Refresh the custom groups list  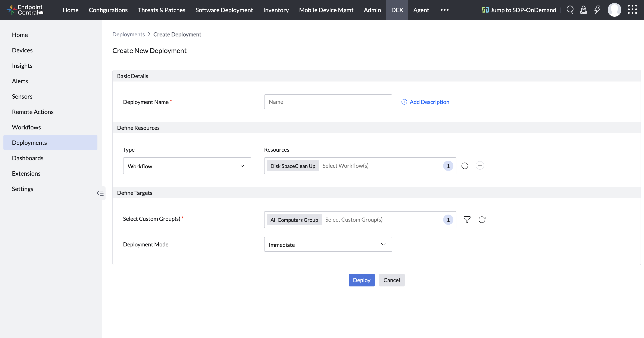pyautogui.click(x=482, y=219)
